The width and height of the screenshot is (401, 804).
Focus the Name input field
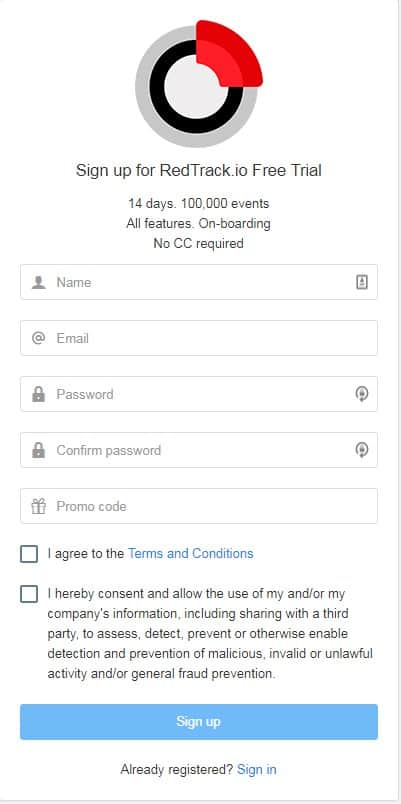click(199, 282)
